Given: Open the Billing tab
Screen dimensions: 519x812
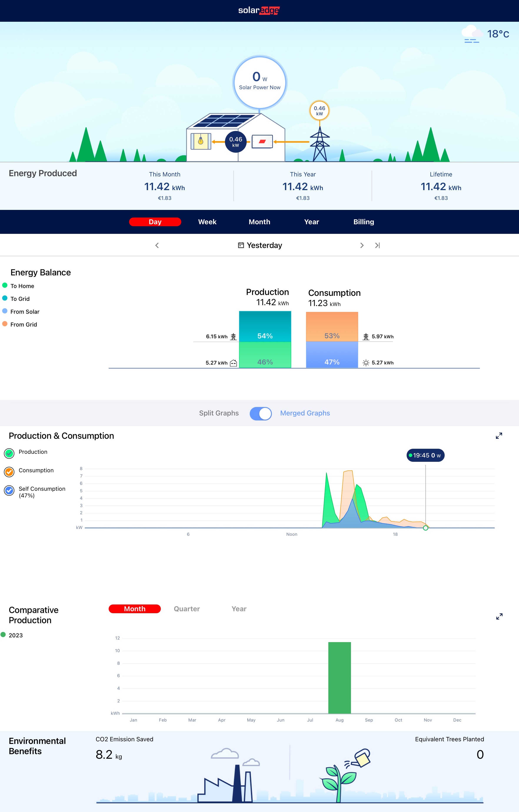Looking at the screenshot, I should (364, 222).
